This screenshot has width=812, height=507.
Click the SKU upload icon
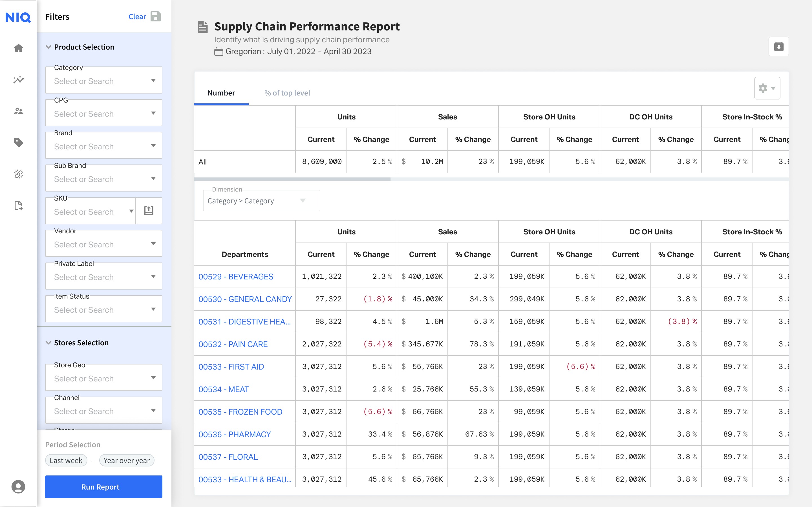coord(149,211)
